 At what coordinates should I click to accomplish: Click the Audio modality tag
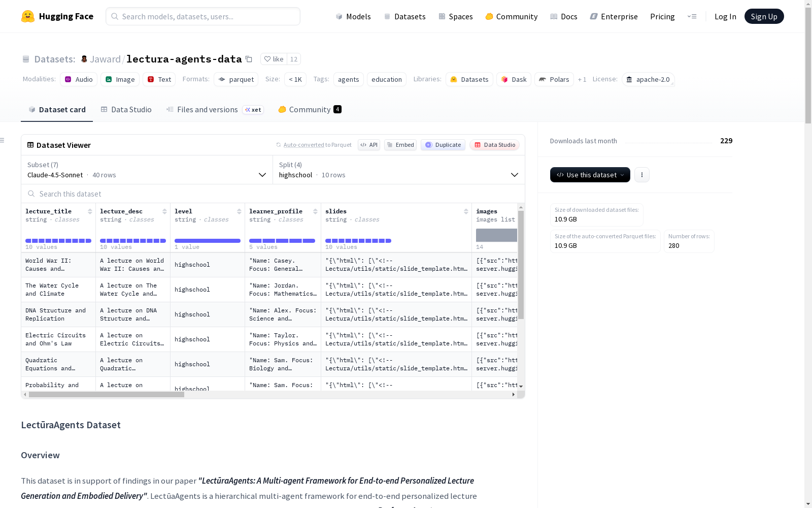(x=79, y=79)
